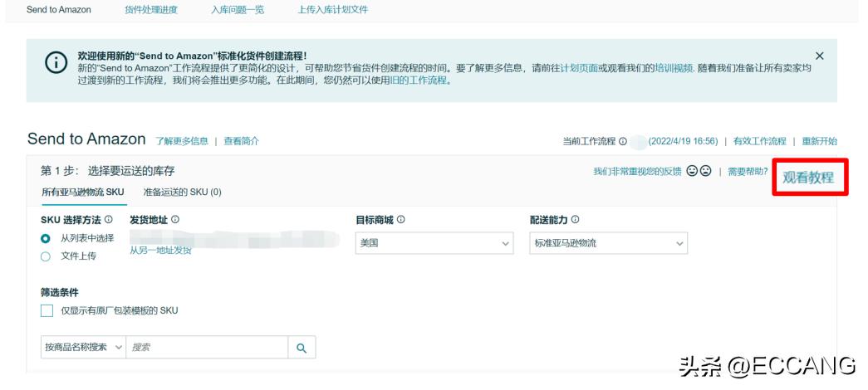This screenshot has width=868, height=390.
Task: Click the happy face feedback icon
Action: (x=692, y=171)
